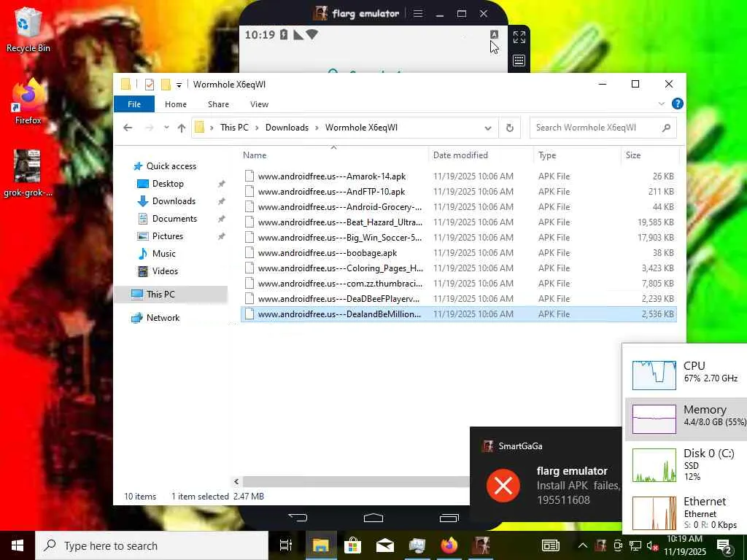Open the notification center icon on the taskbar
This screenshot has width=747, height=560.
[724, 546]
